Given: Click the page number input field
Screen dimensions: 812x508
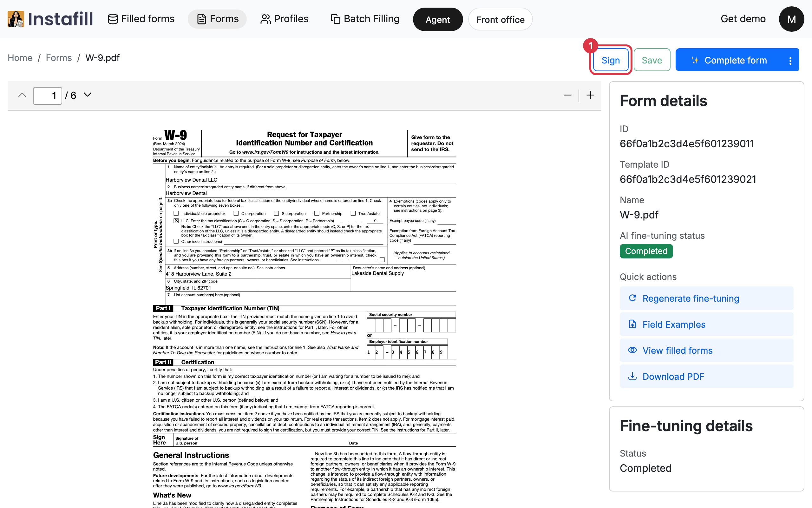Looking at the screenshot, I should point(47,96).
